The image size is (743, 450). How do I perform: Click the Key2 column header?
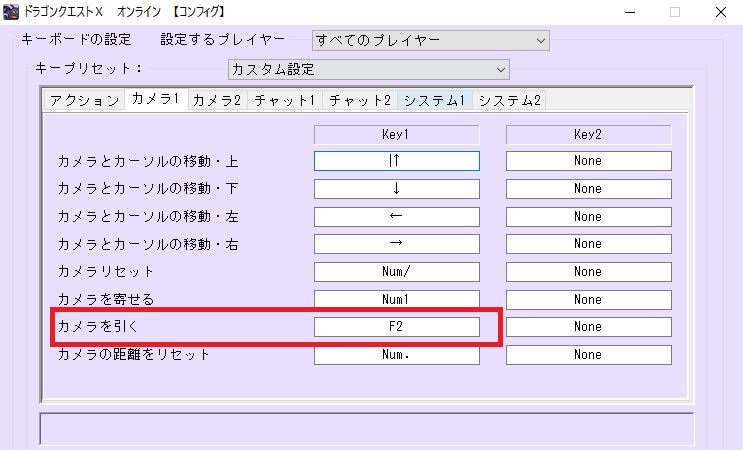[589, 135]
